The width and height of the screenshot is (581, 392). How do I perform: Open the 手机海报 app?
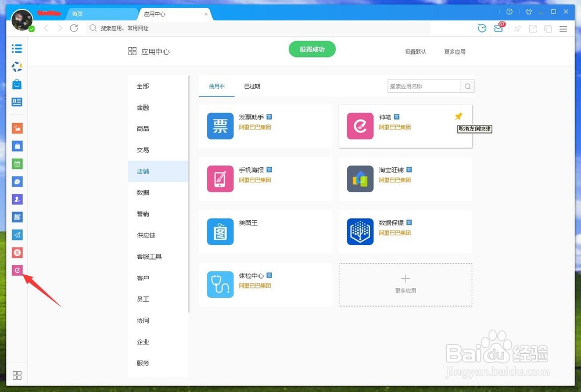[x=266, y=179]
